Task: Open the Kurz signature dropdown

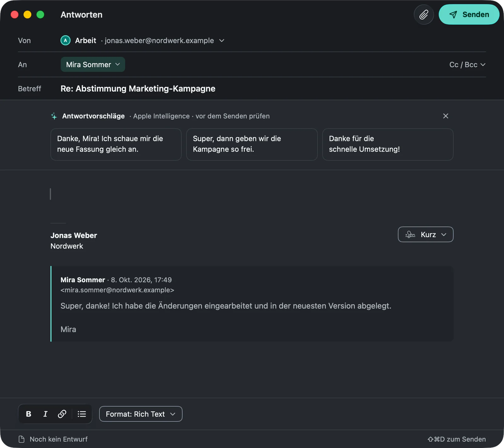Action: coord(426,234)
